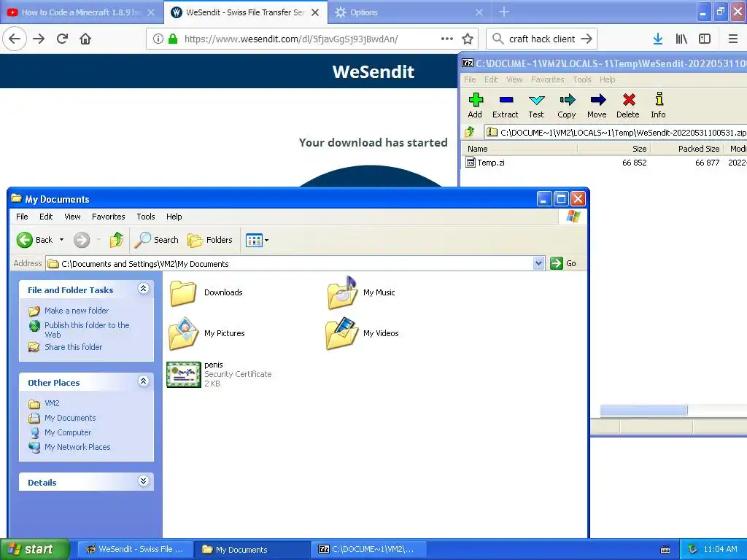This screenshot has height=560, width=747.
Task: Click the Extract icon in 7-Zip
Action: (x=505, y=105)
